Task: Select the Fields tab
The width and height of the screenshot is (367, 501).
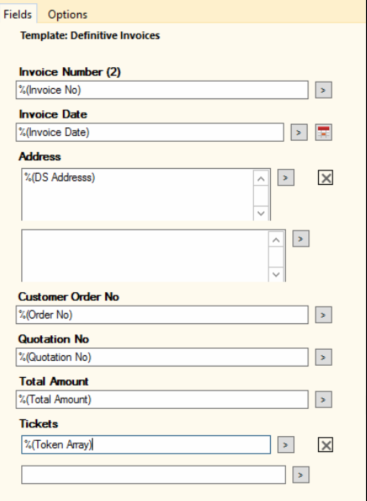Action: point(18,14)
